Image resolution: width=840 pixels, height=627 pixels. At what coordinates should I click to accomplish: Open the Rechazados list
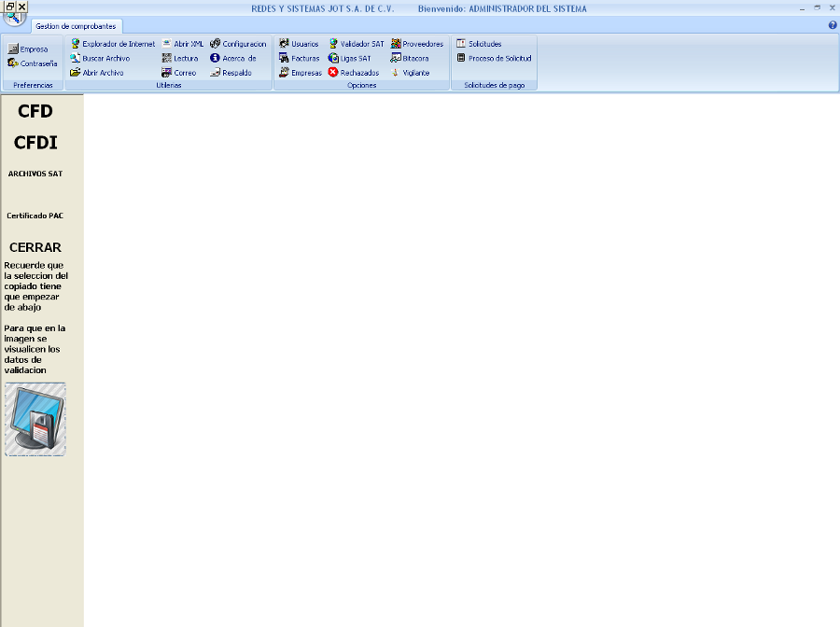[x=354, y=73]
